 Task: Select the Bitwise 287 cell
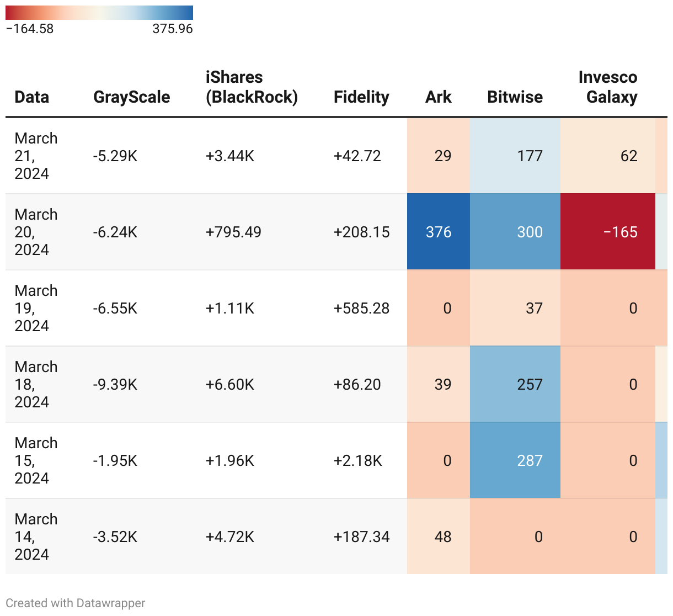pos(515,460)
